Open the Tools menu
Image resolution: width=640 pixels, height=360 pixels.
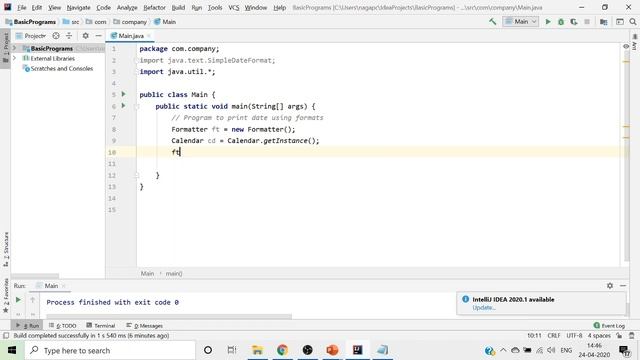point(215,7)
